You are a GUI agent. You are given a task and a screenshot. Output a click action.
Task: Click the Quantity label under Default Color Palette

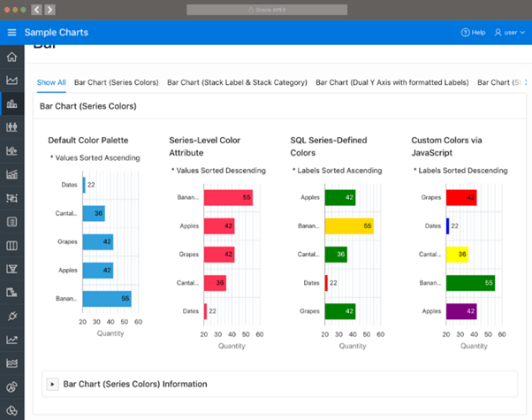point(110,333)
